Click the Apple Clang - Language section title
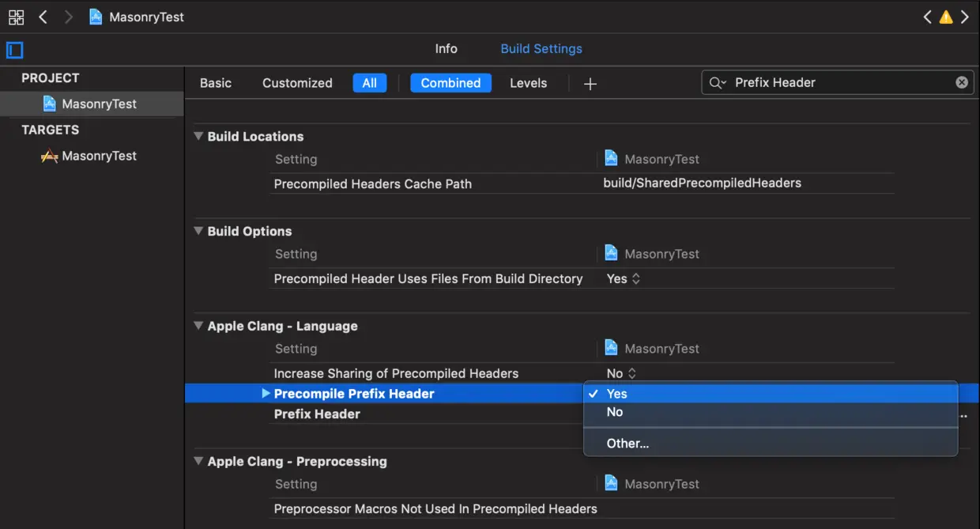This screenshot has width=980, height=529. coord(282,326)
